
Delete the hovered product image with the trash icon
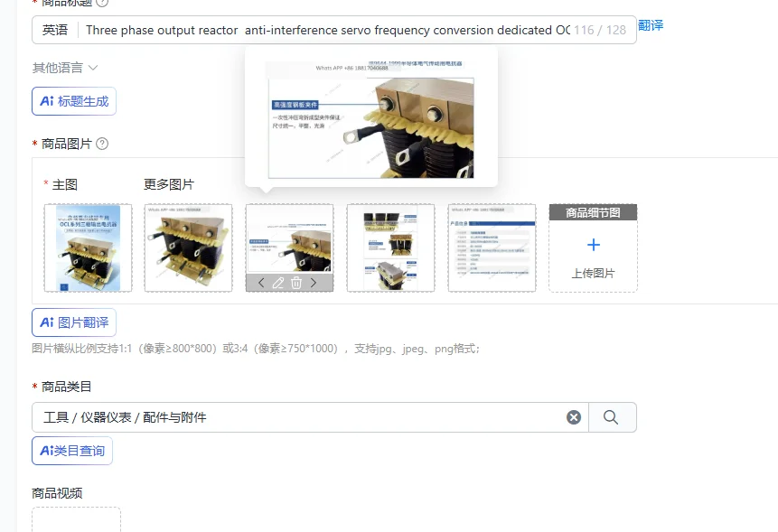coord(296,283)
